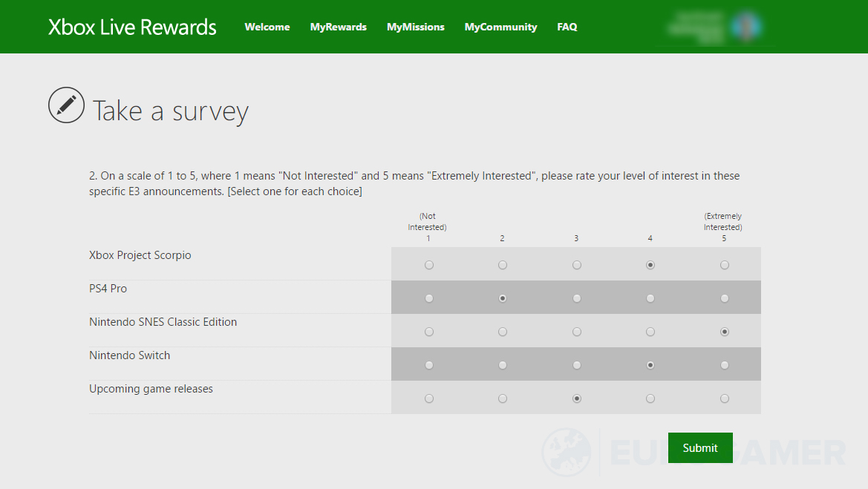
Task: Choose rating 2 for Xbox Project Scorpio
Action: 503,265
